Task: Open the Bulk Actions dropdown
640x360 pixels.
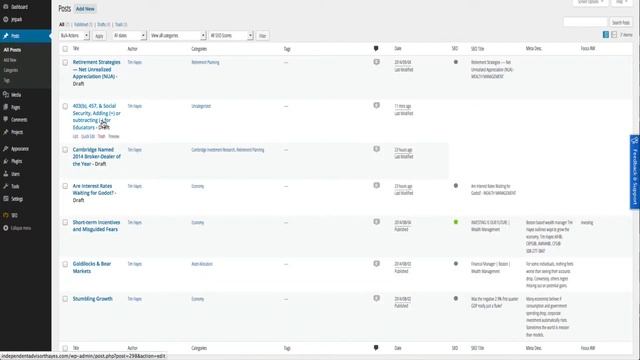Action: pos(74,36)
